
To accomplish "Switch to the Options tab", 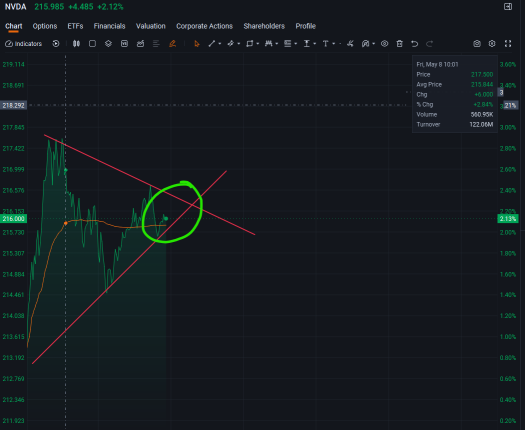I will pos(45,26).
